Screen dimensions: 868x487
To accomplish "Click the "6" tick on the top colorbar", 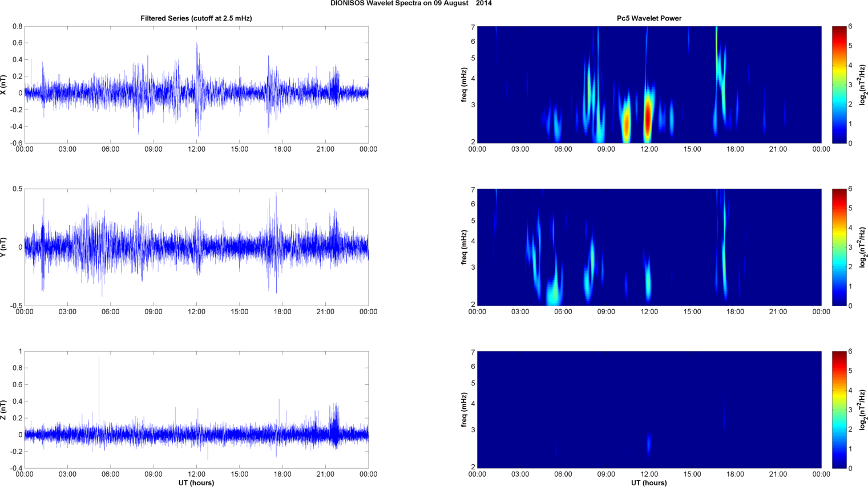I will click(x=850, y=26).
